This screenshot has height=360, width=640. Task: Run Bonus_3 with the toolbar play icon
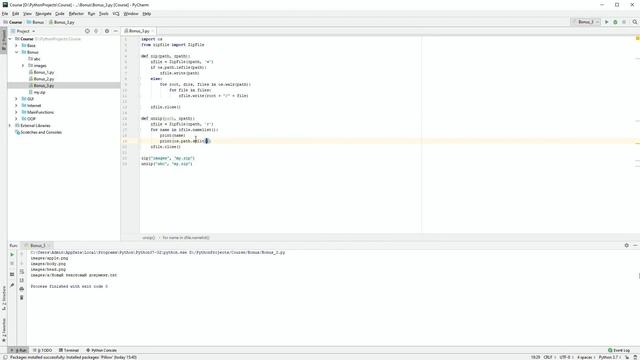point(607,22)
